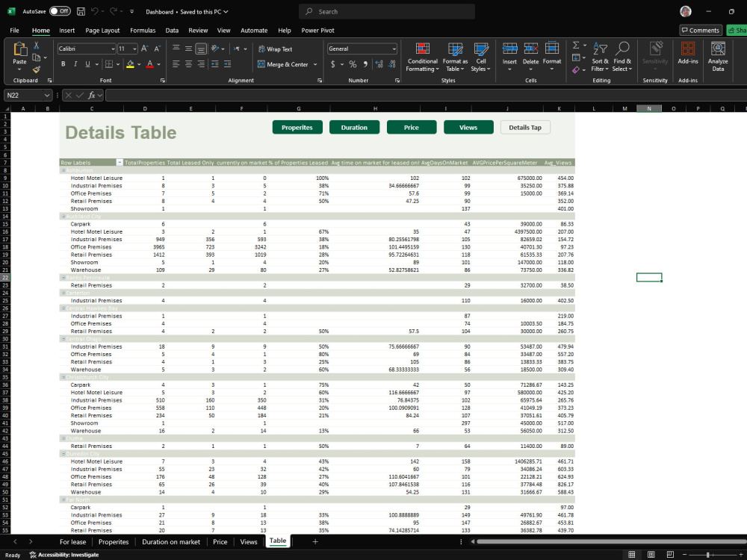Toggle Align Left
This screenshot has height=560, width=747.
[x=176, y=63]
